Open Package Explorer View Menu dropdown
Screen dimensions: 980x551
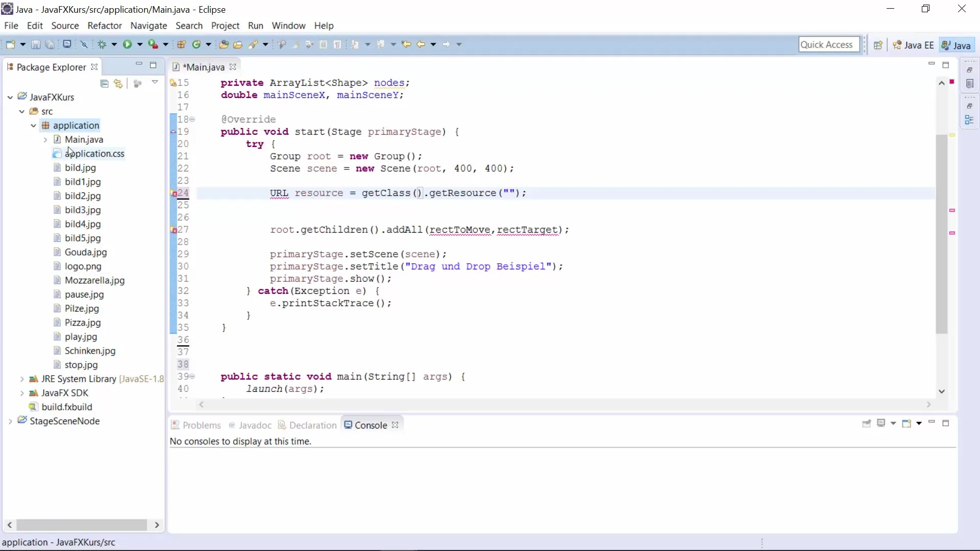155,82
